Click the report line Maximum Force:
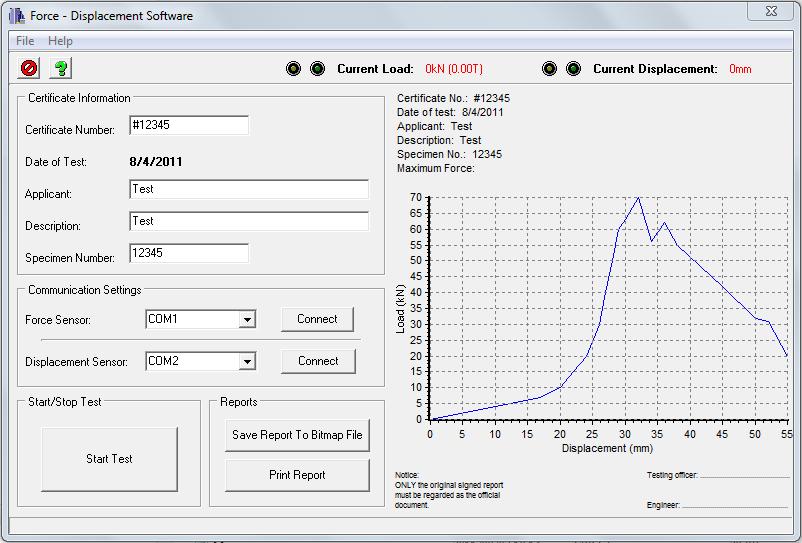The image size is (802, 543). [x=436, y=168]
